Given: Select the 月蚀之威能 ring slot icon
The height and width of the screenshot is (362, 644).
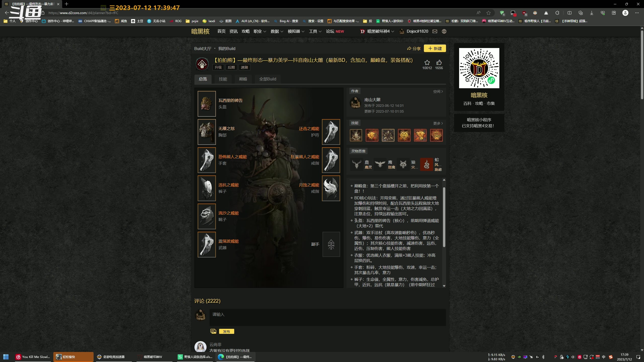Looking at the screenshot, I should (331, 188).
